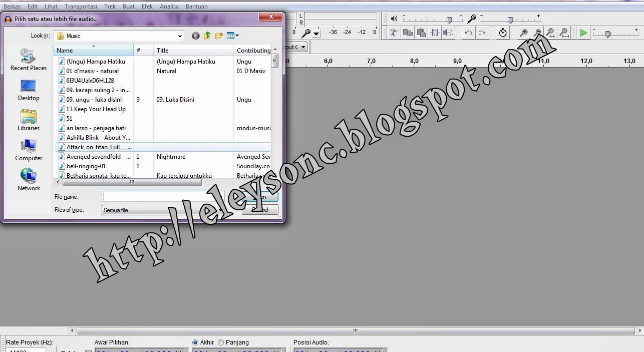The width and height of the screenshot is (644, 352).
Task: Go back using the dialog's back arrow
Action: [x=195, y=36]
